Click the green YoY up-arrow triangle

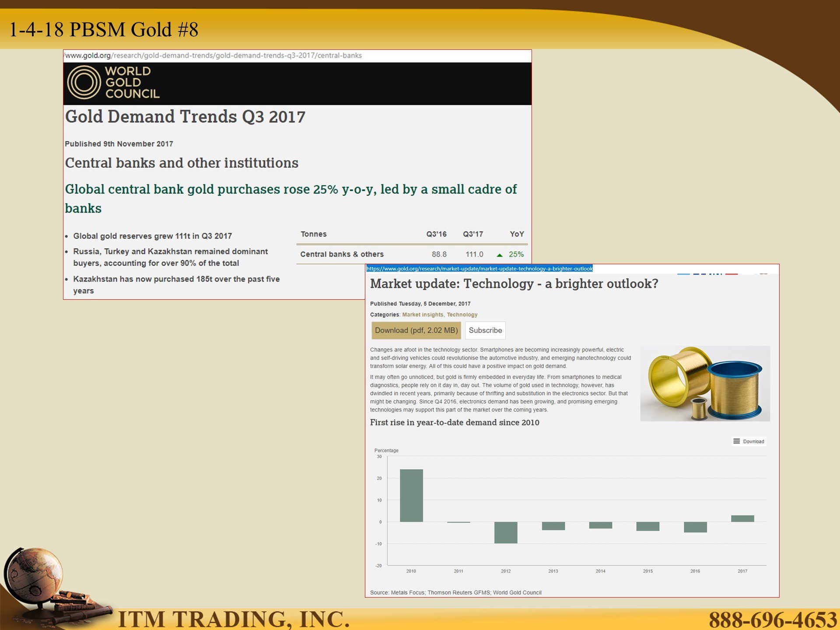click(x=500, y=255)
